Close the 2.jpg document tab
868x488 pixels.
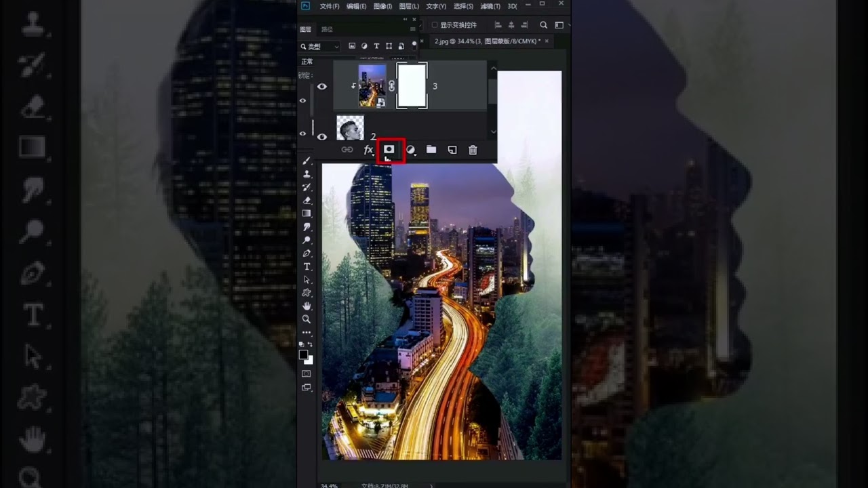pos(547,41)
